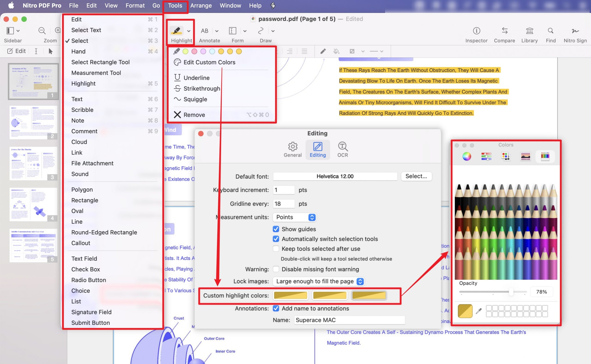Expand the Annotate dropdown arrow
Screen dimensions: 591x364
coord(217,31)
